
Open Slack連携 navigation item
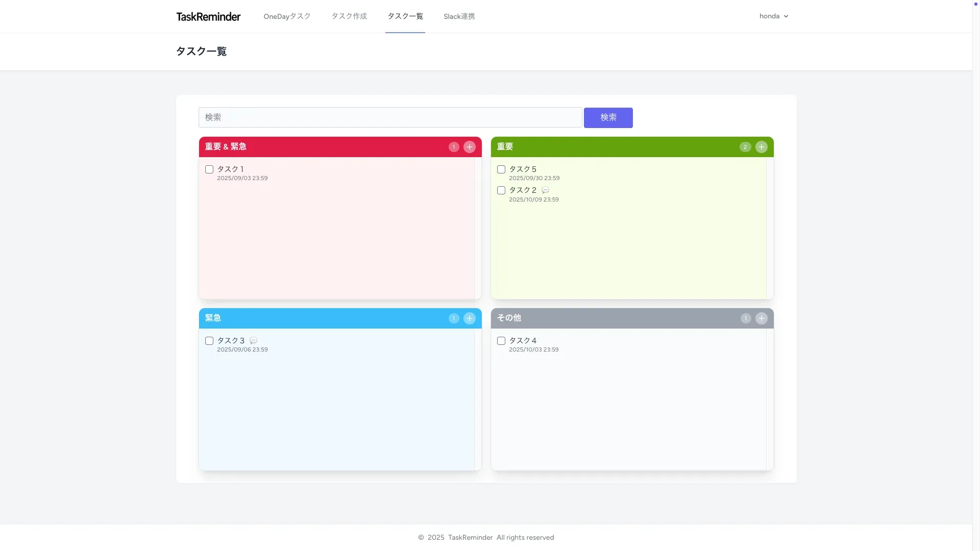pyautogui.click(x=459, y=16)
